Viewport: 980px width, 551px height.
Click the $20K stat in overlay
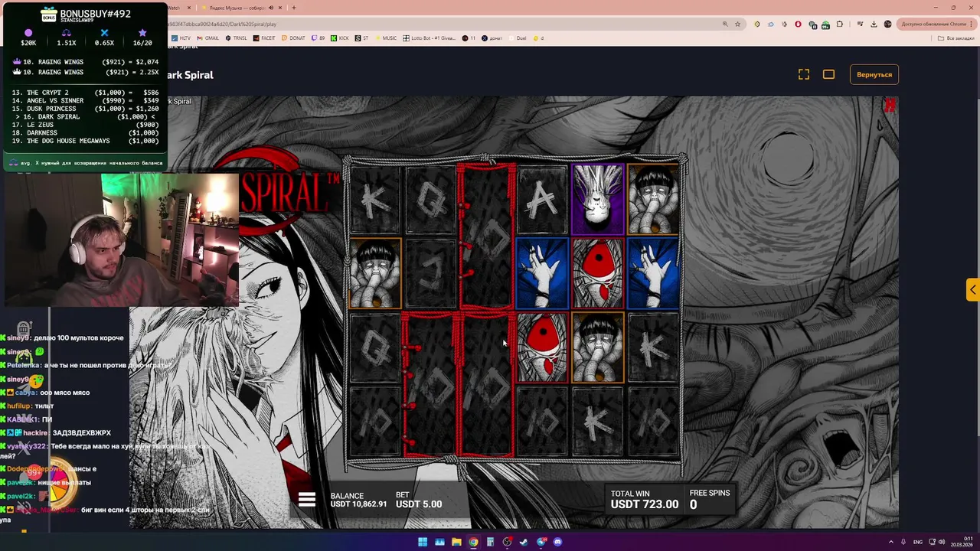tap(28, 38)
